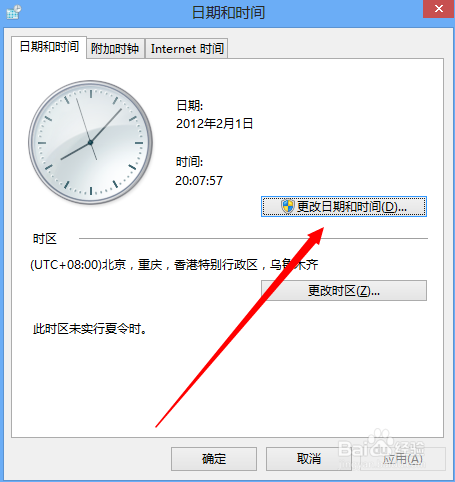Click the UTC+08:00 time zone text

[174, 265]
